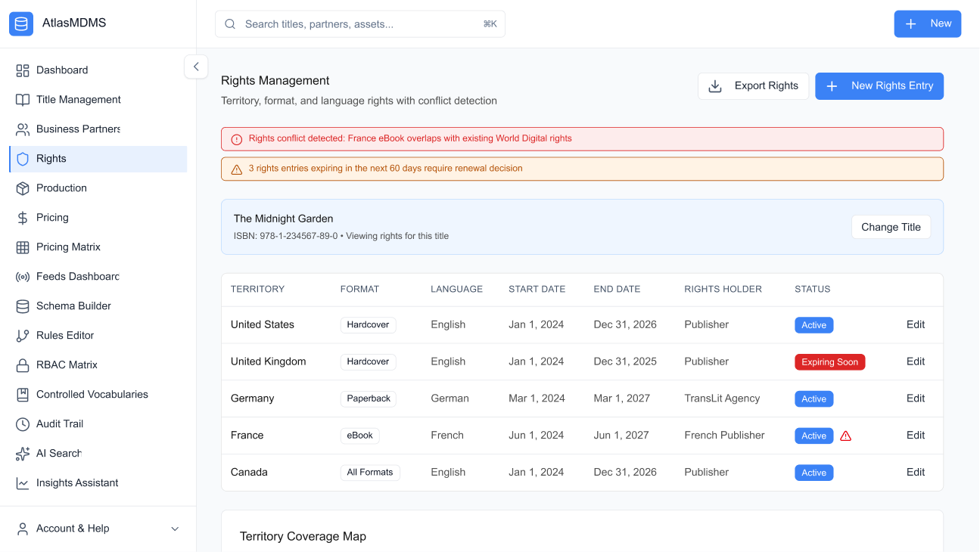The height and width of the screenshot is (552, 980).
Task: Click the Production box icon
Action: 23,188
